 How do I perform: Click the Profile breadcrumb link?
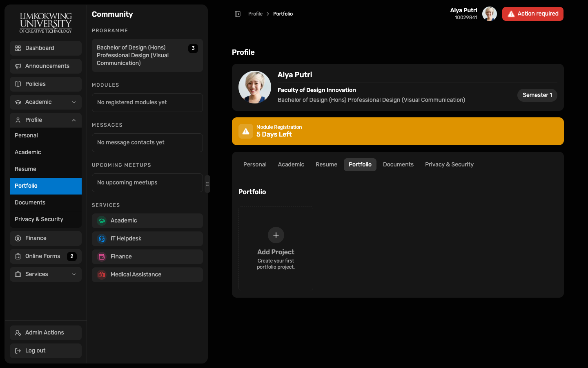[255, 14]
